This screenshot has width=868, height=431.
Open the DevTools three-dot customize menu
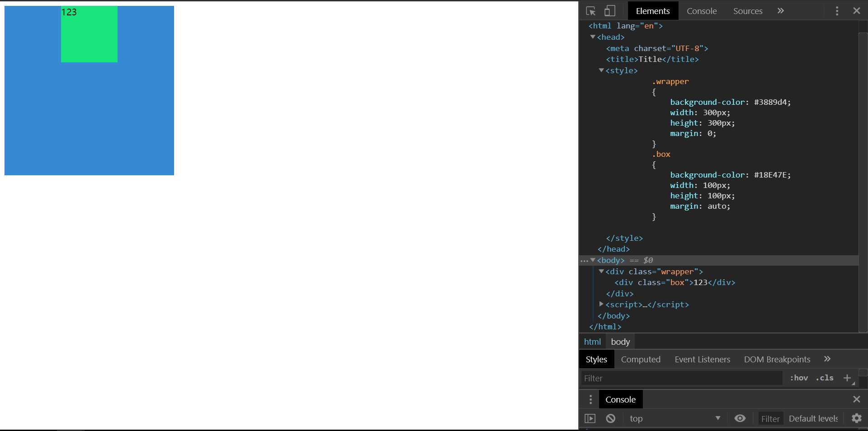[x=837, y=11]
